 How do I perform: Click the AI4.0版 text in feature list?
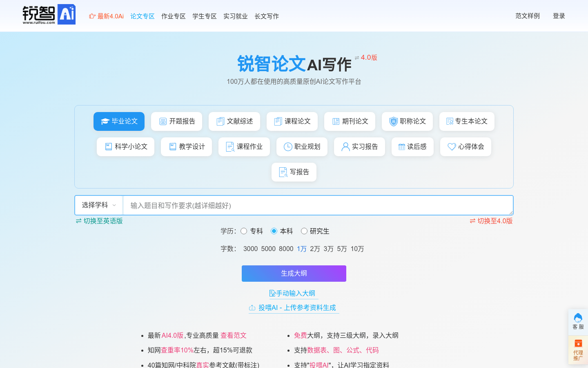point(172,335)
